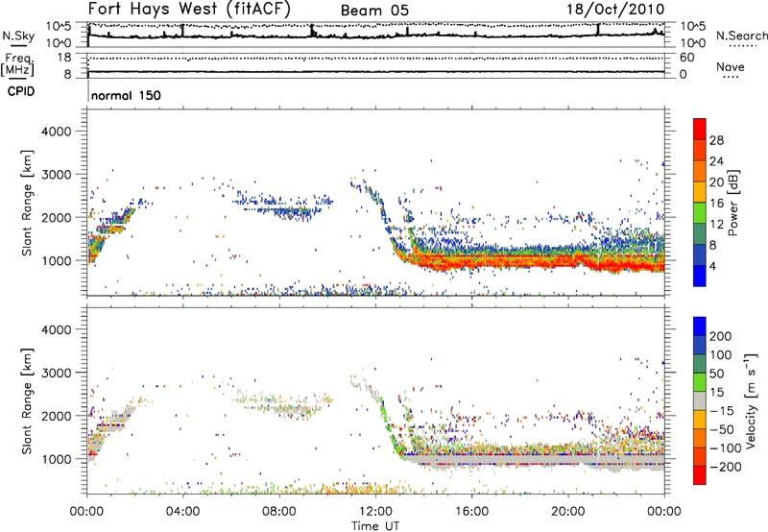768x532 pixels.
Task: Click the 18 frequency tick label
Action: (64, 58)
